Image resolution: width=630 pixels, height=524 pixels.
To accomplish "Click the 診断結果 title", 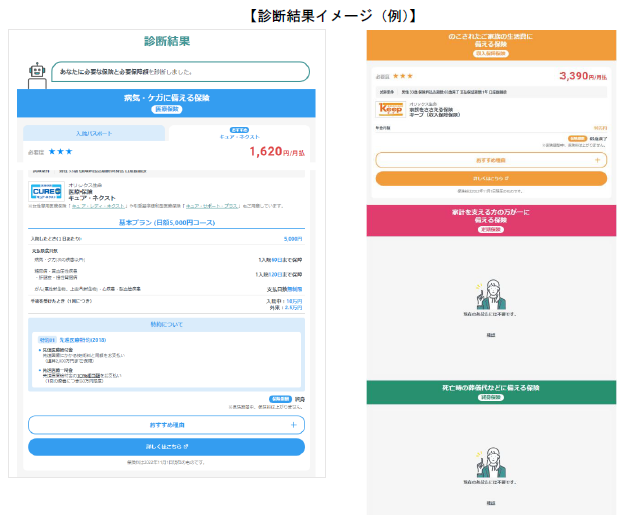I will (167, 41).
